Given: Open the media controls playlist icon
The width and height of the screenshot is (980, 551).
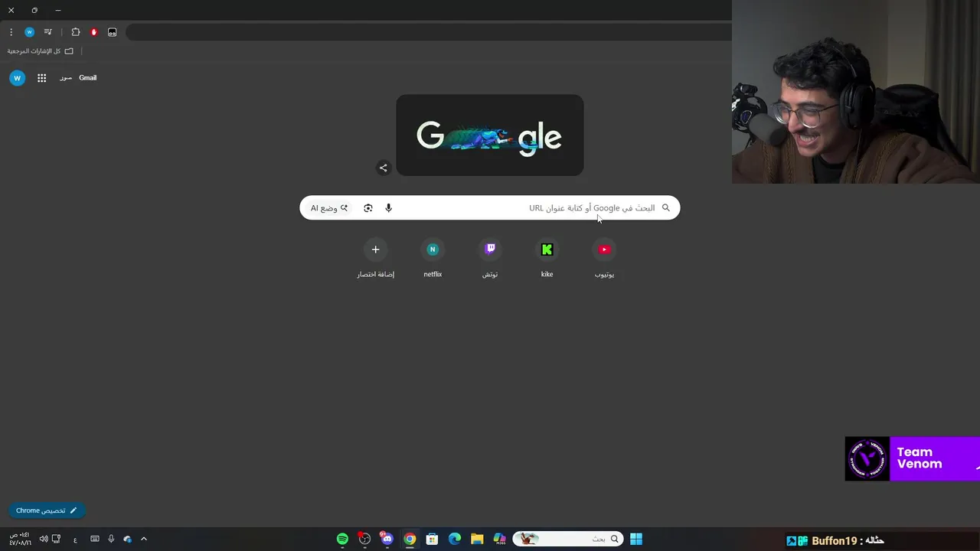Looking at the screenshot, I should (x=47, y=32).
